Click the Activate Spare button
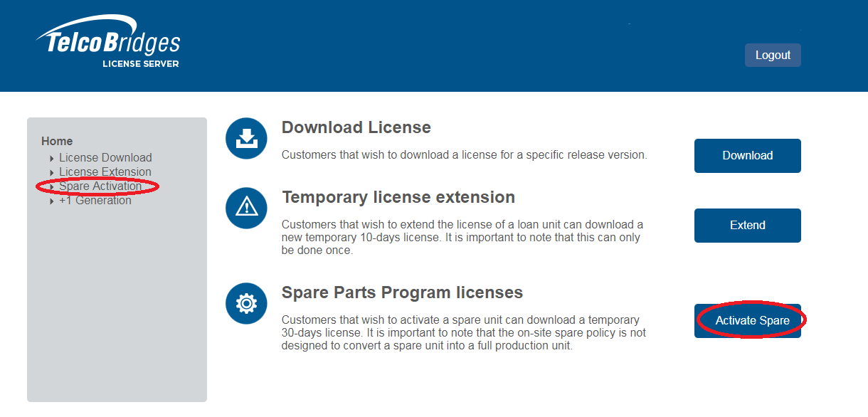Image resolution: width=868 pixels, height=417 pixels. click(x=748, y=321)
